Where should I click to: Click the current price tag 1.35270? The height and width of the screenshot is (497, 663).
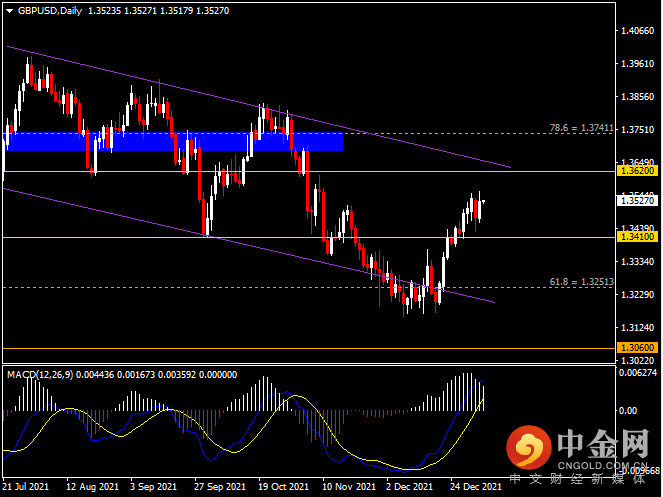637,201
